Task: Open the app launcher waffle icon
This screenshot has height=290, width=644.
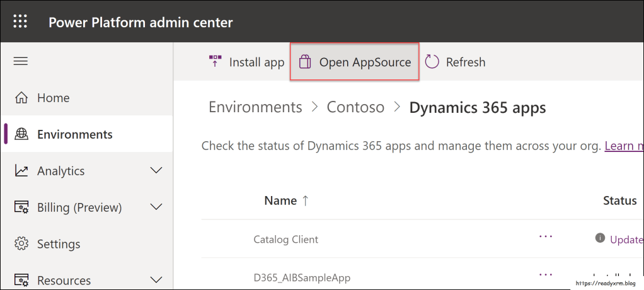Action: coord(20,22)
